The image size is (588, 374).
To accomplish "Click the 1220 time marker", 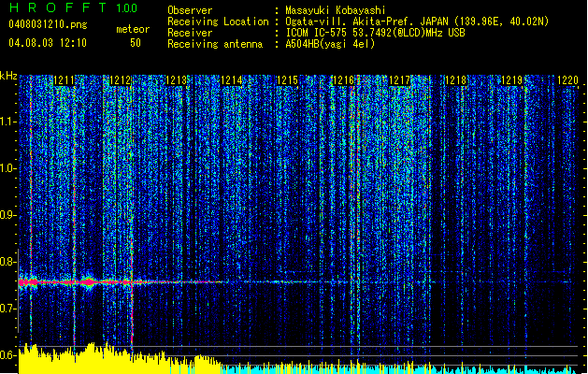I will (x=567, y=80).
